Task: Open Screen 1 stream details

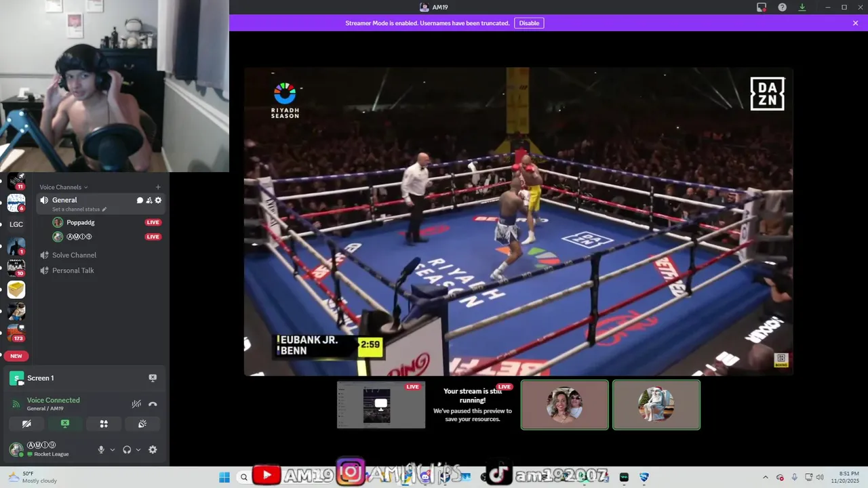Action: (x=40, y=378)
